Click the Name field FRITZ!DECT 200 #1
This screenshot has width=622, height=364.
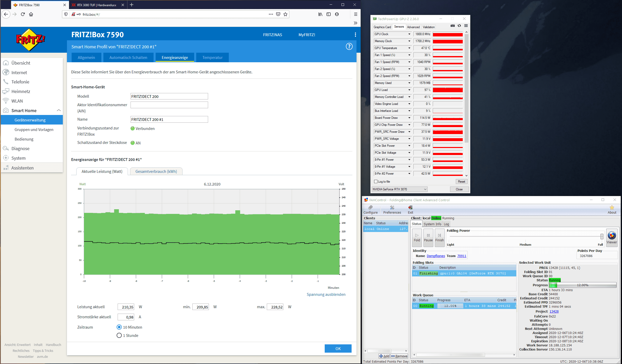[169, 119]
